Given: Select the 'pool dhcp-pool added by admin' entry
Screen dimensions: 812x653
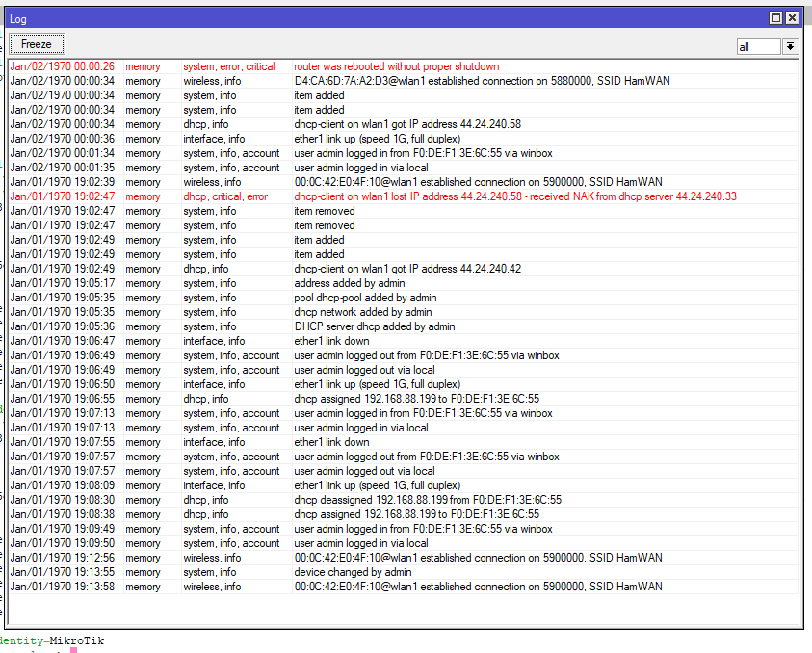Looking at the screenshot, I should (364, 298).
